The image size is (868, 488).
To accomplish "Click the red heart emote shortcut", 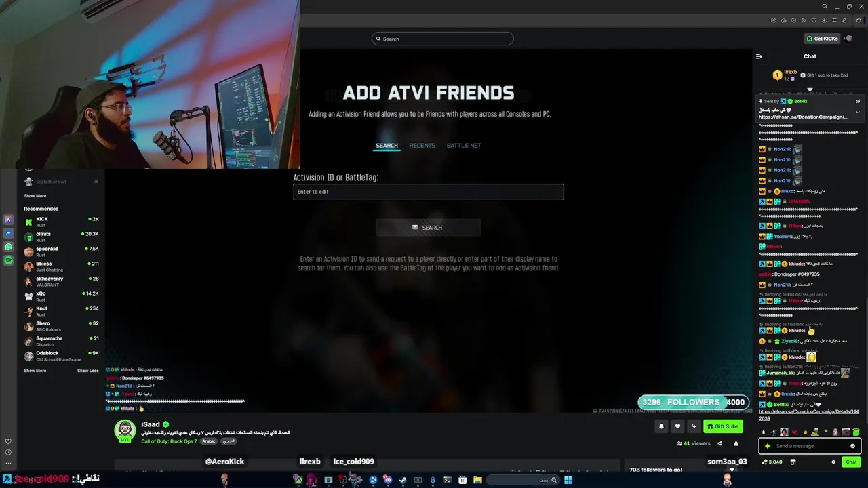I will 794,432.
